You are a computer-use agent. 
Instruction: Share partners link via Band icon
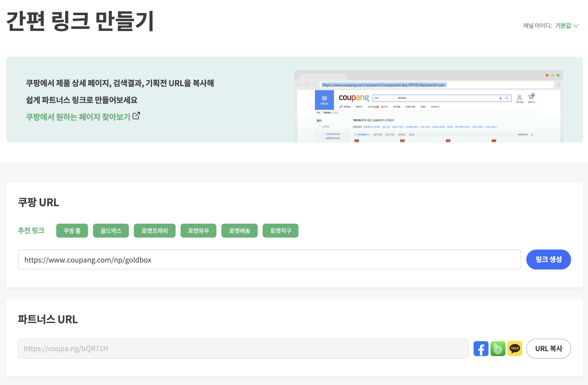click(x=498, y=348)
